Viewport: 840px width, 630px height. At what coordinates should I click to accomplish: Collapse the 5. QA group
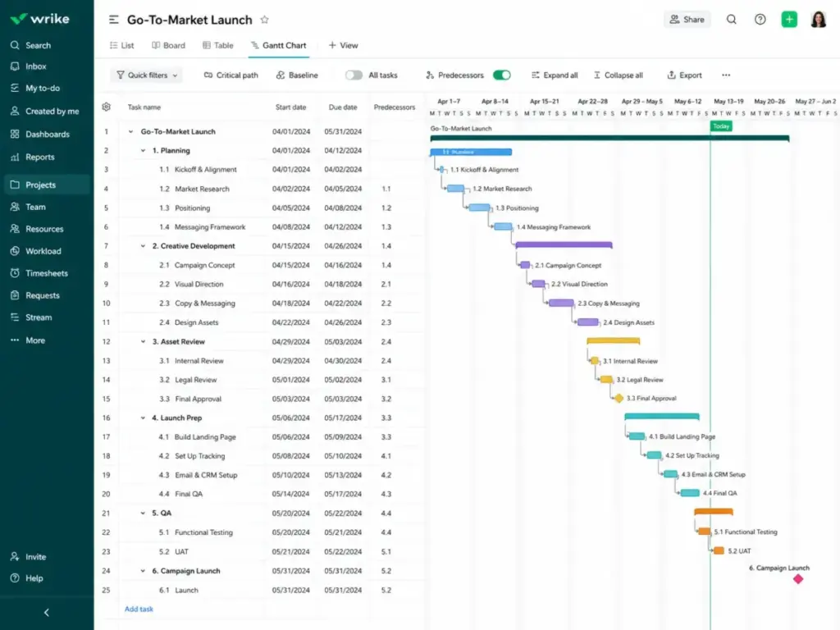click(143, 513)
